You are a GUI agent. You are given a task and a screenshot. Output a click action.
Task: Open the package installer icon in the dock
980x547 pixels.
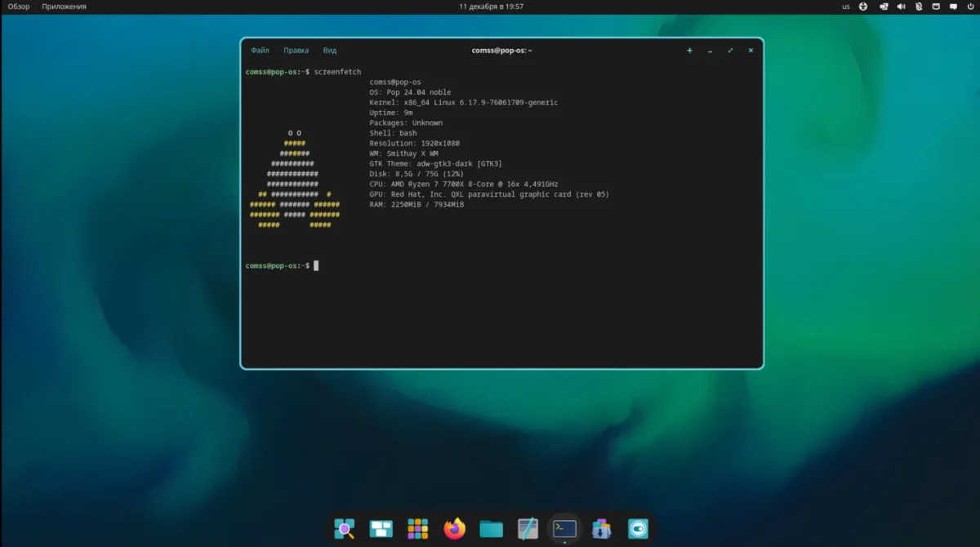pyautogui.click(x=601, y=528)
